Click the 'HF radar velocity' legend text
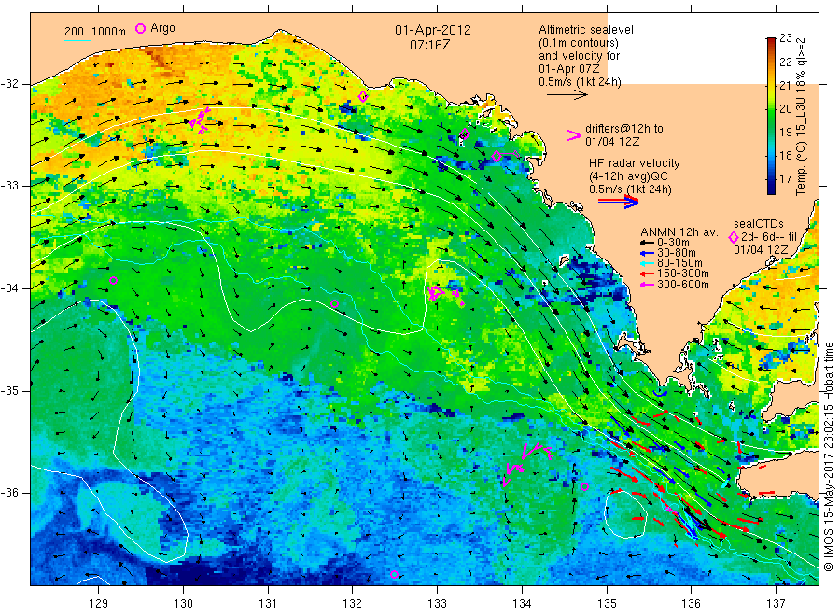 635,162
